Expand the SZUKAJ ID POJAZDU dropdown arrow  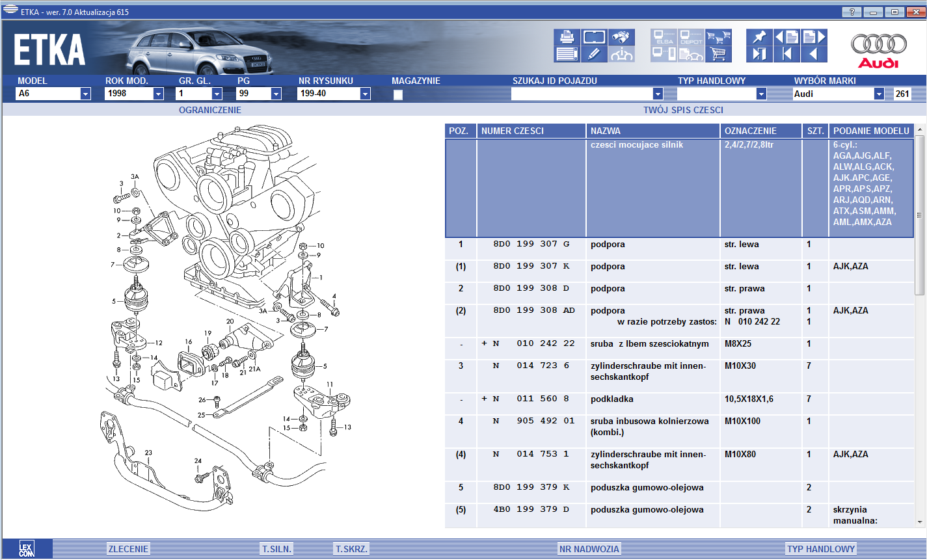658,94
